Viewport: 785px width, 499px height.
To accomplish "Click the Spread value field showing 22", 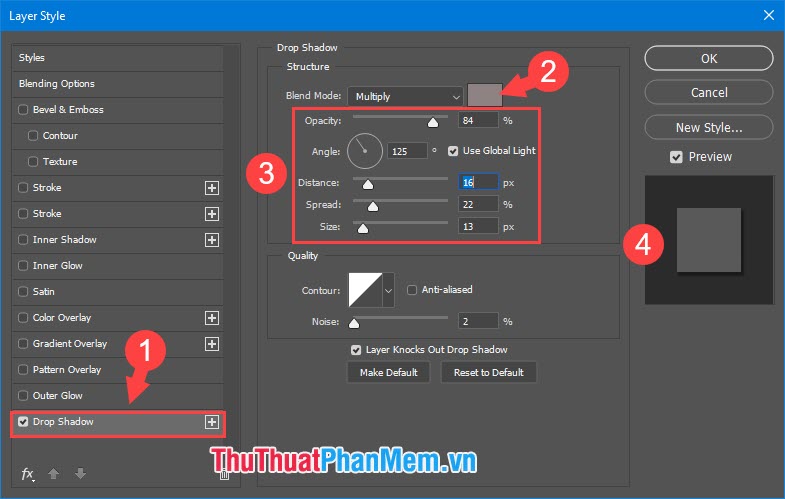I will click(478, 205).
